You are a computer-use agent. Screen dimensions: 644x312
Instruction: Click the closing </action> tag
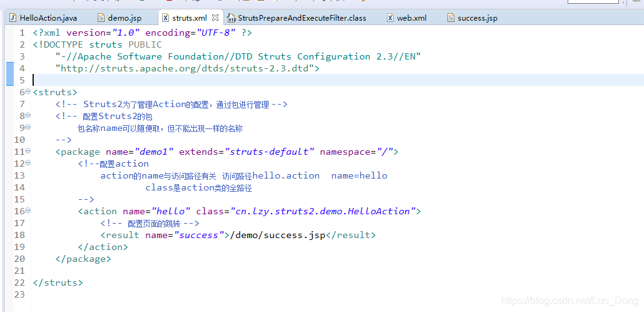[x=103, y=247]
